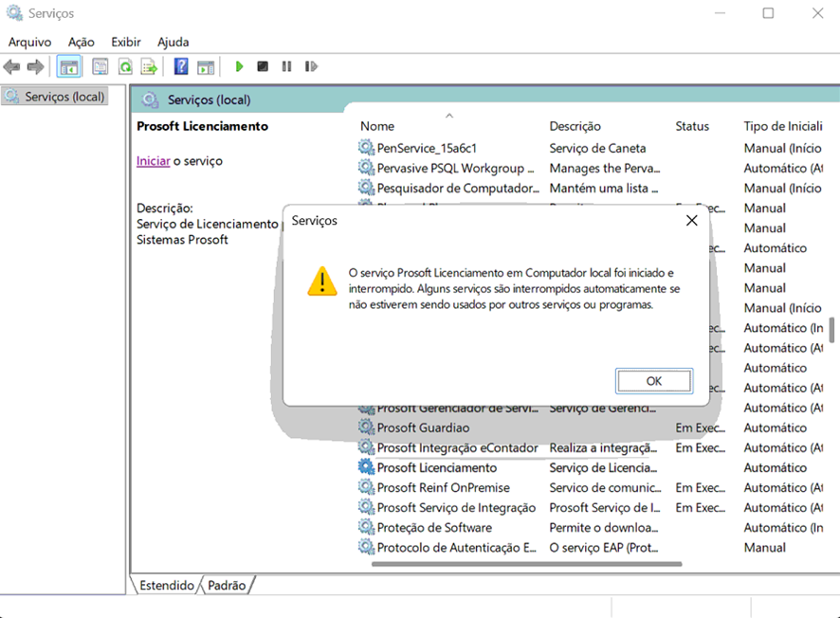
Task: Click the description 'Manages the Perva...'
Action: (604, 168)
